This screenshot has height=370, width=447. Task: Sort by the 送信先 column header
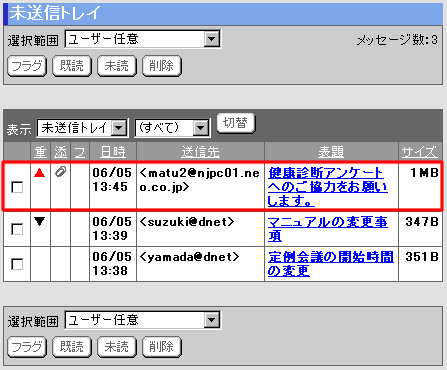coord(200,152)
